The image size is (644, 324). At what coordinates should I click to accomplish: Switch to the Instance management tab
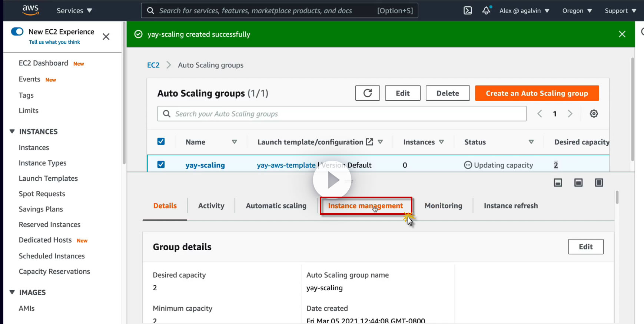pyautogui.click(x=365, y=206)
